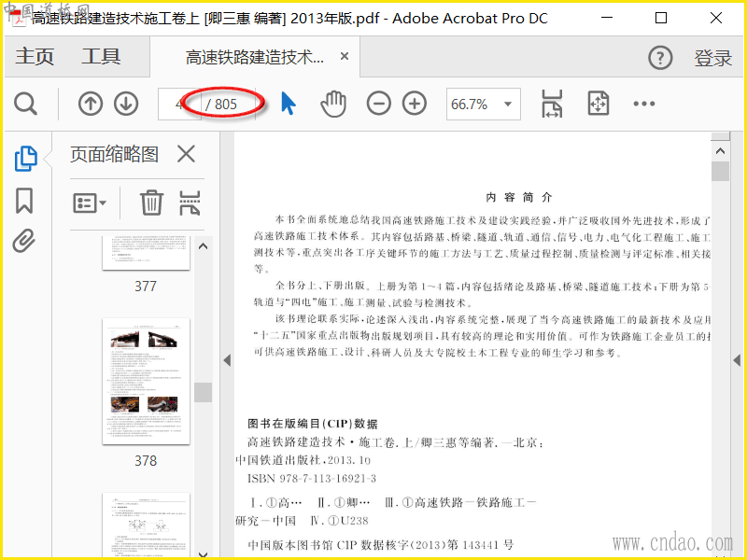Go to previous page arrow
This screenshot has width=747, height=560.
[91, 104]
